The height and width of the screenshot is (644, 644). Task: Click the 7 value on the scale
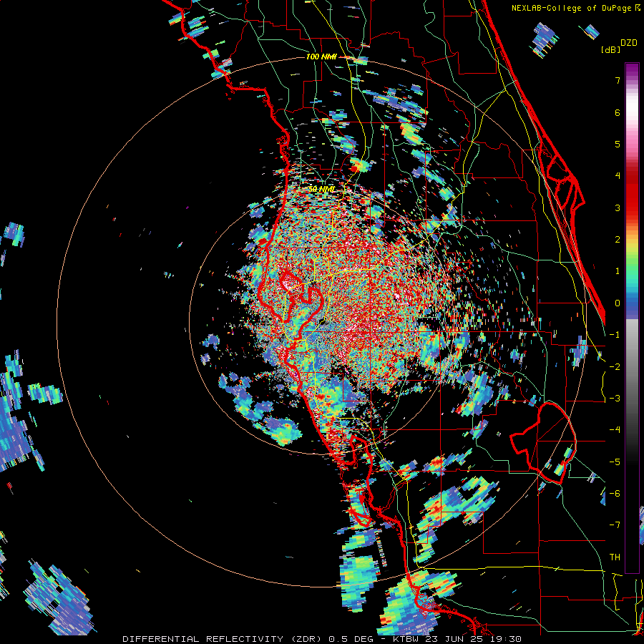618,80
